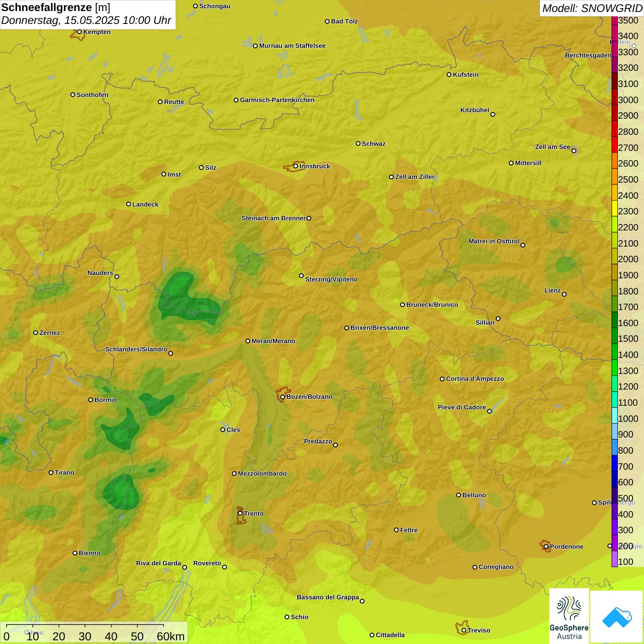The image size is (644, 644).
Task: Click the 60km scale bar label
Action: pyautogui.click(x=171, y=636)
